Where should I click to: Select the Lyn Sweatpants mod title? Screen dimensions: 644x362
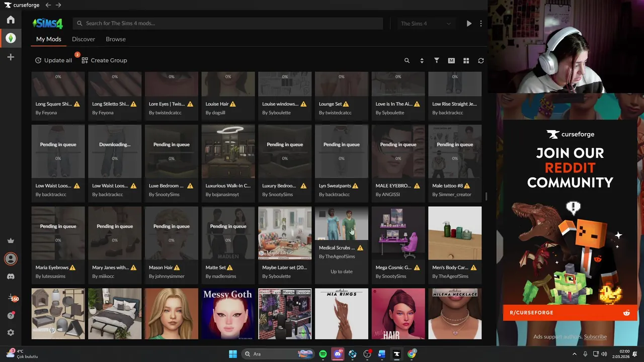tap(335, 186)
